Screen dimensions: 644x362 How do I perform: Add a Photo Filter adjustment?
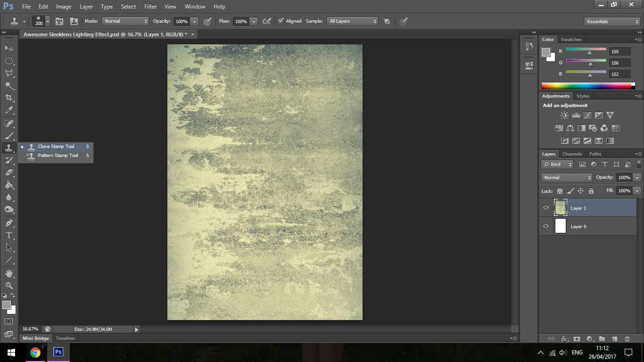[593, 128]
